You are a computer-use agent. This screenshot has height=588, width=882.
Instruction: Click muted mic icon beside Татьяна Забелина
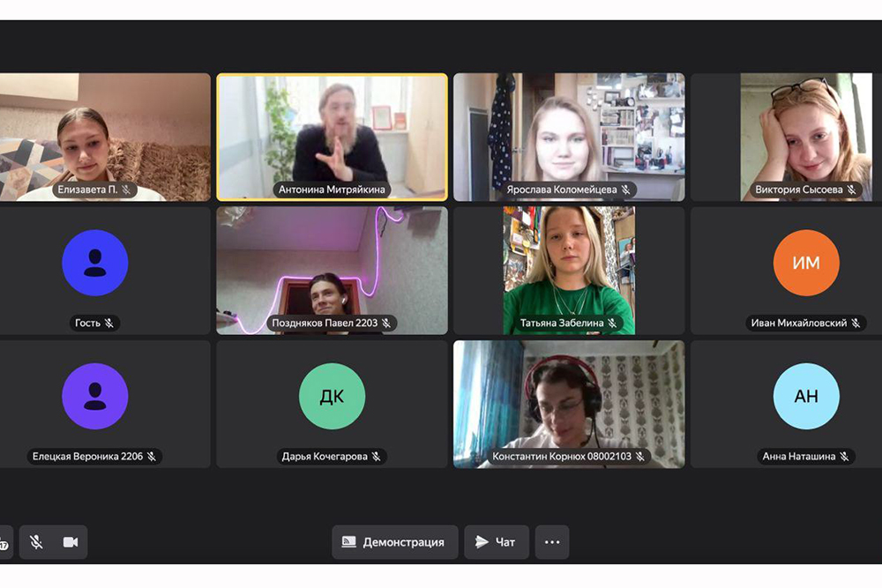point(612,323)
